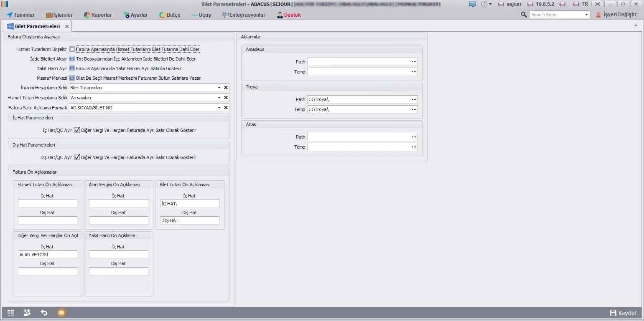Toggle the Yakıt Harcı Ayır checkbox
Viewport: 644px width, 321px height.
click(72, 68)
